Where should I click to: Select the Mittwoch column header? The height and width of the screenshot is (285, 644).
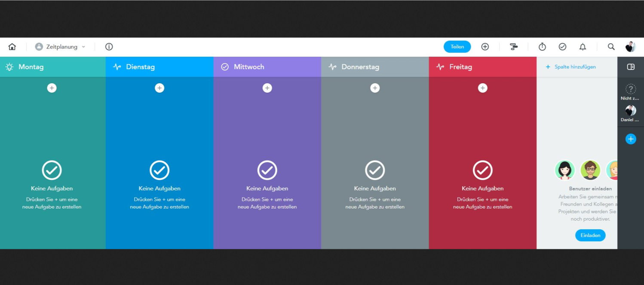click(x=249, y=67)
